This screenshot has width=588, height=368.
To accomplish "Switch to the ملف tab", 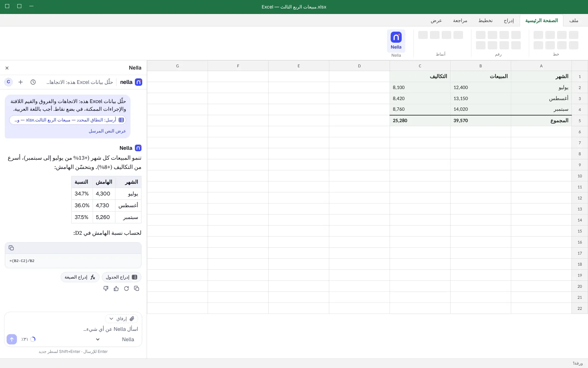I will [x=574, y=21].
